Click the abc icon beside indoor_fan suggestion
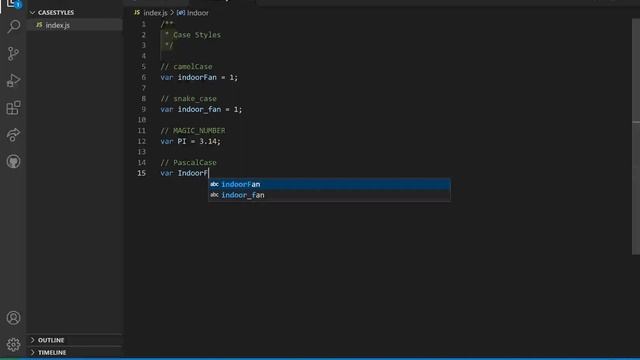This screenshot has height=360, width=640. pyautogui.click(x=214, y=195)
